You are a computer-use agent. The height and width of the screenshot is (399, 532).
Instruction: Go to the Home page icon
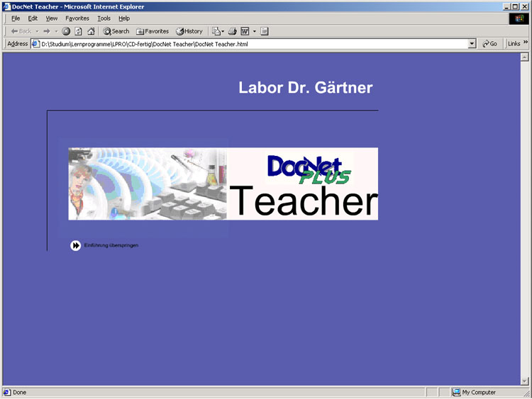pyautogui.click(x=91, y=31)
